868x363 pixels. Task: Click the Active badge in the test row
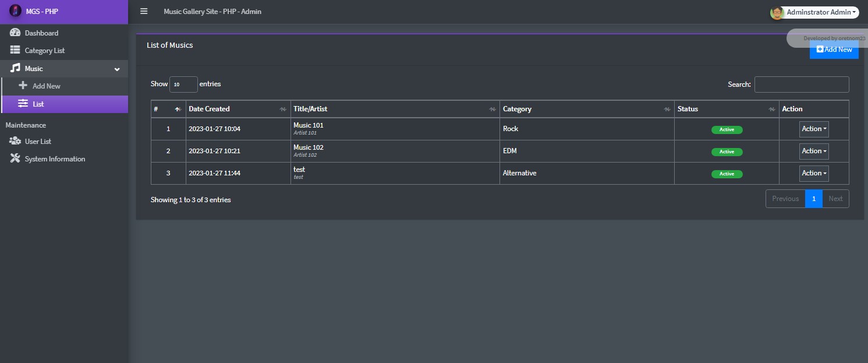(727, 174)
